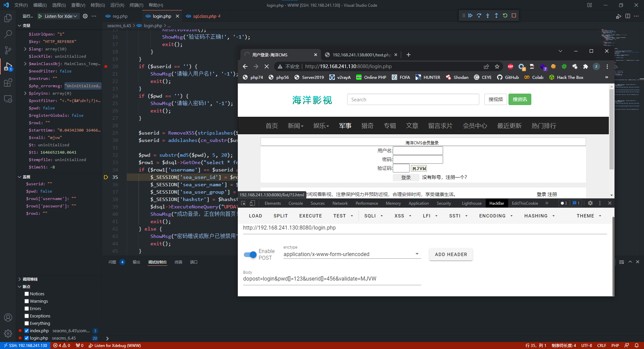Click the HackBar EXECUTE button
644x349 pixels.
coord(310,216)
